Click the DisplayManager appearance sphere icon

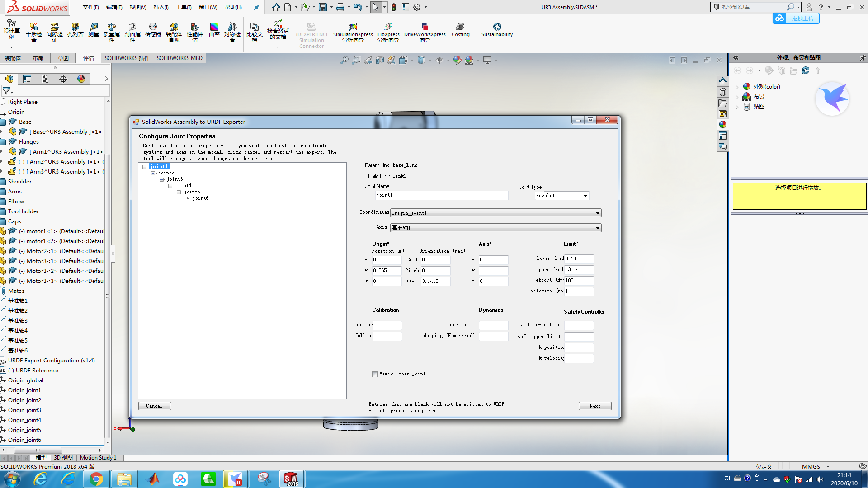(81, 79)
